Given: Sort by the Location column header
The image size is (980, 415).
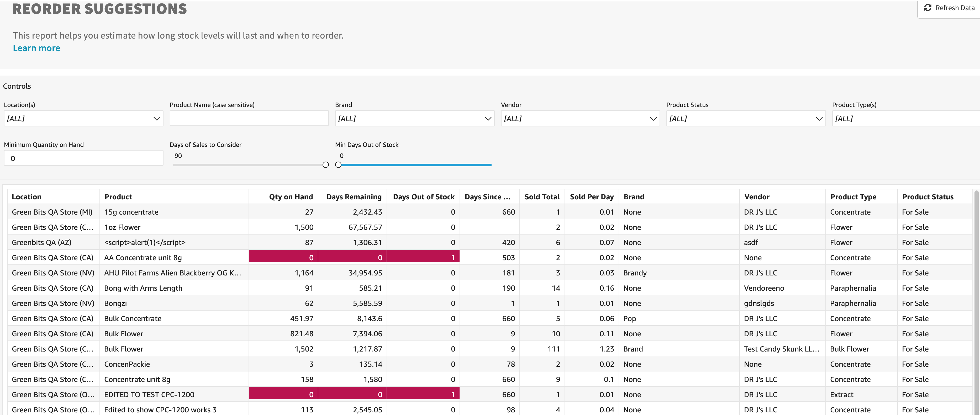Looking at the screenshot, I should tap(53, 197).
